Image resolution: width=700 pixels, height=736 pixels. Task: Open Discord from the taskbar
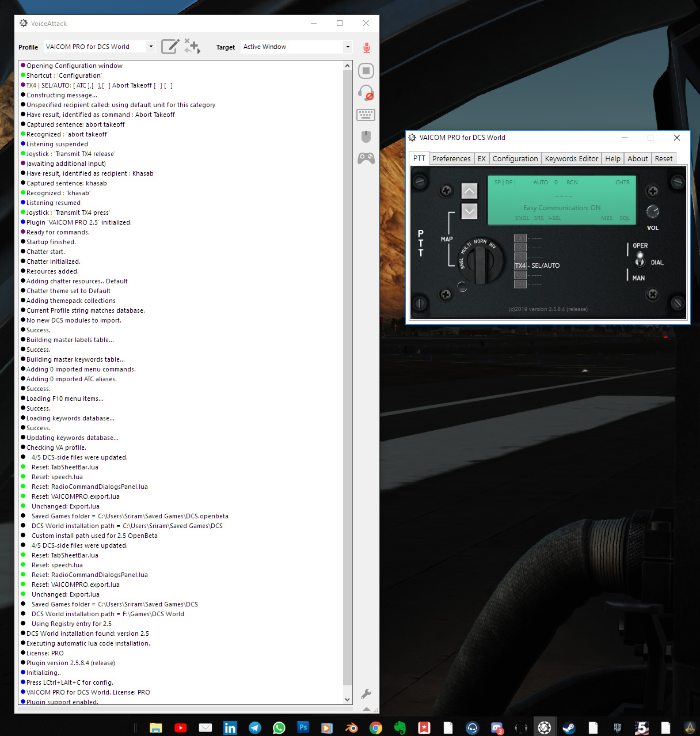497,728
